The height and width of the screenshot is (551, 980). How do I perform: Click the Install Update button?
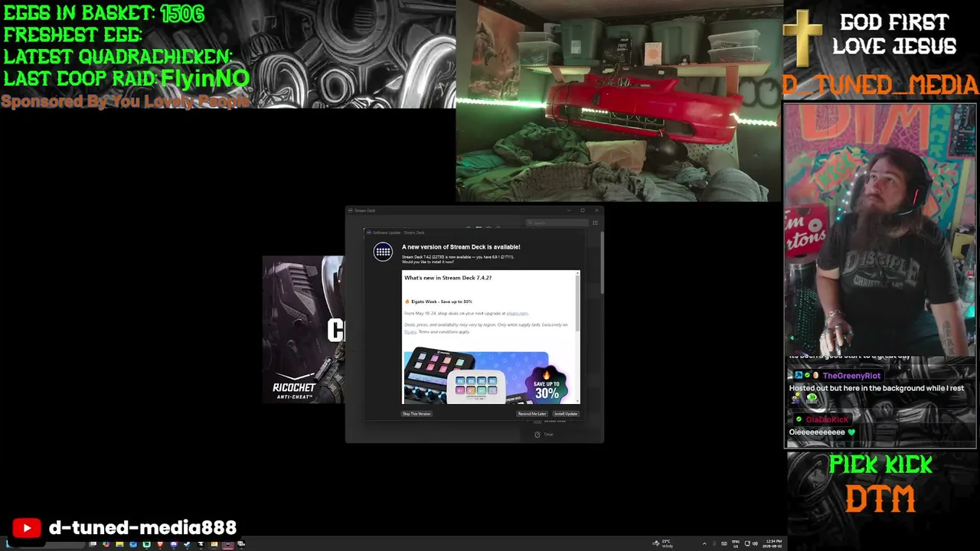pos(566,414)
